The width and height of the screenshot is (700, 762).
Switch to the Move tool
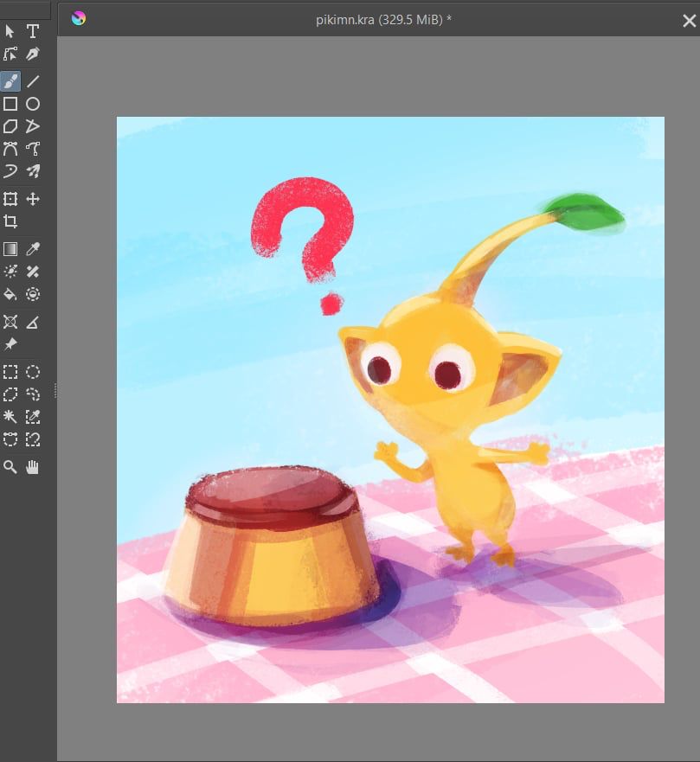click(33, 199)
